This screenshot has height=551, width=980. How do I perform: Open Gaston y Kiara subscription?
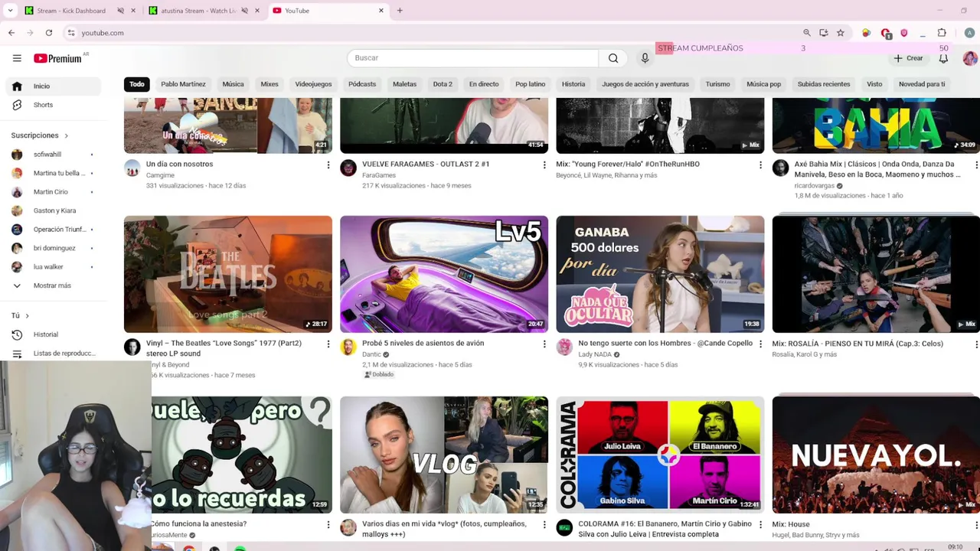point(53,210)
